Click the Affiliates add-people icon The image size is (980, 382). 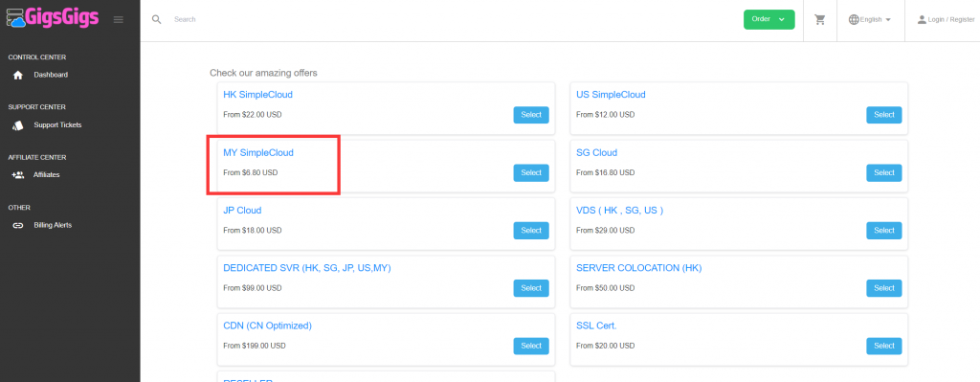[x=18, y=175]
